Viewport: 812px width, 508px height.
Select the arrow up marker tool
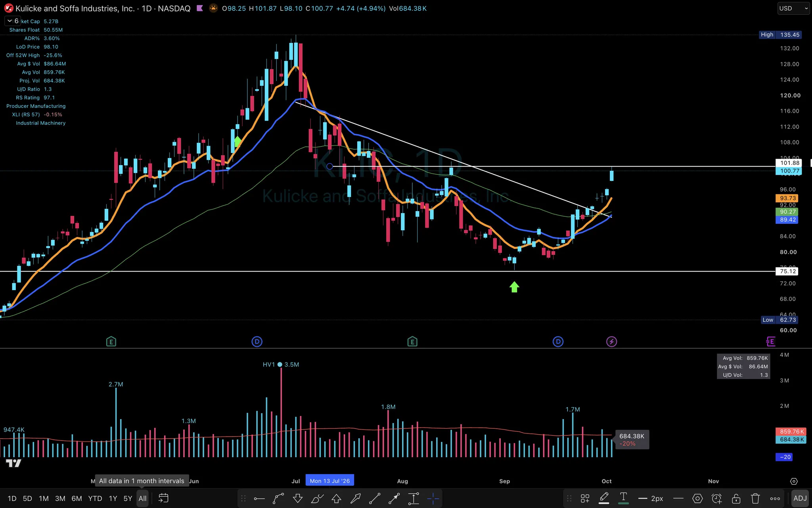[336, 498]
